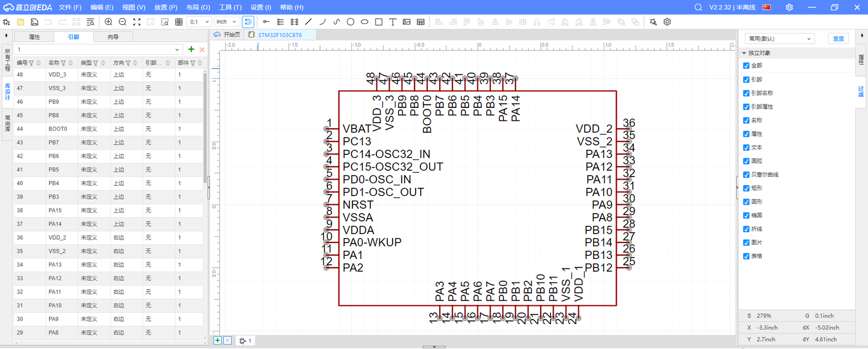Select the single pin placement tool
This screenshot has height=349, width=868.
266,22
